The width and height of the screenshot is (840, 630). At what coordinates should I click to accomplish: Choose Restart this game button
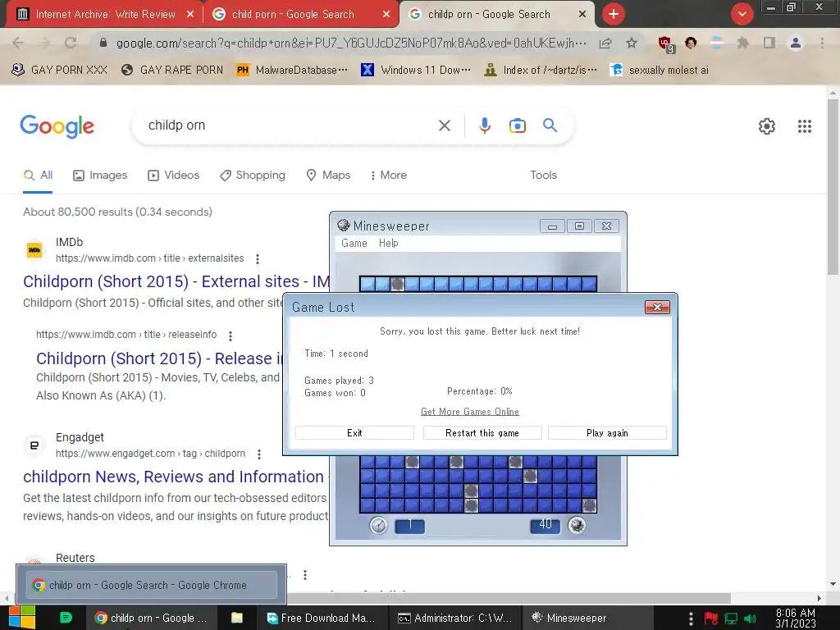click(x=482, y=433)
